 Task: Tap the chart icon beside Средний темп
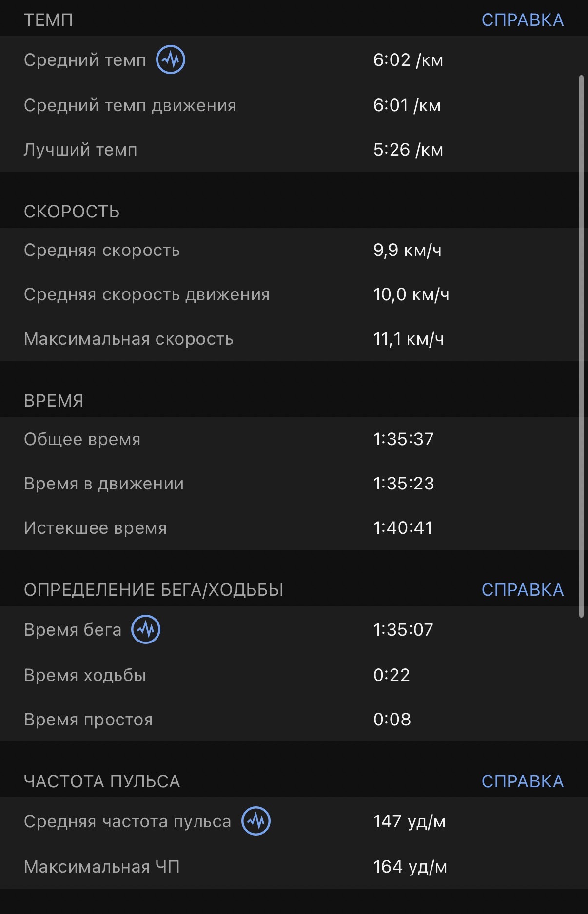[x=171, y=59]
